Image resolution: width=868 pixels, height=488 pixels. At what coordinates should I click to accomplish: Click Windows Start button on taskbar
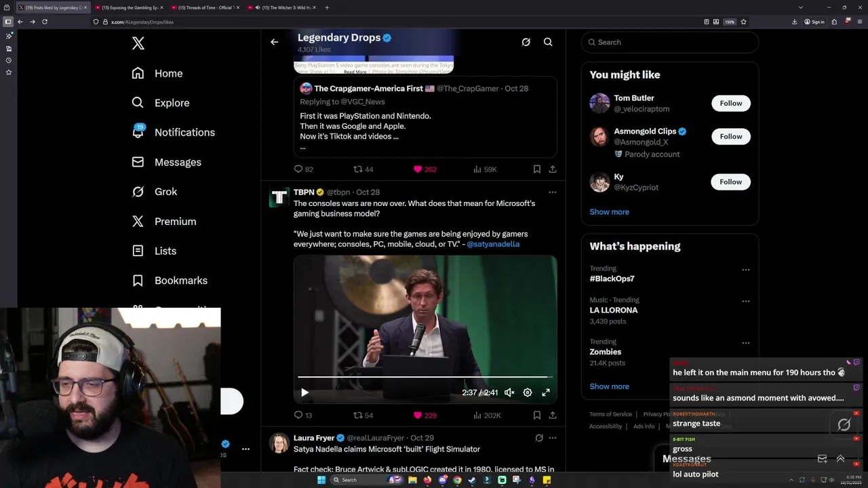coord(321,480)
